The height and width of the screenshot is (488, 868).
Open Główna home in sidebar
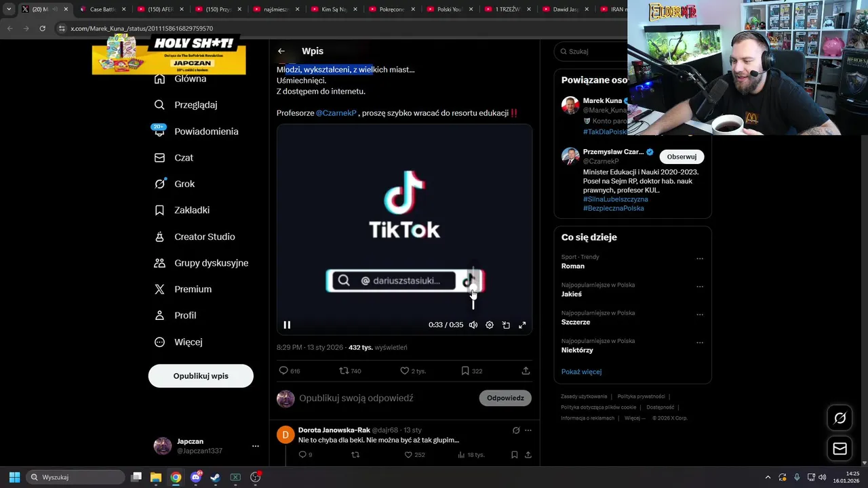180,79
